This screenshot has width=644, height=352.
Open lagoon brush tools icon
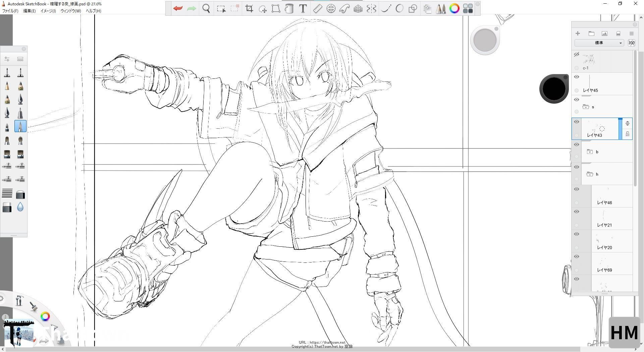coord(34,306)
